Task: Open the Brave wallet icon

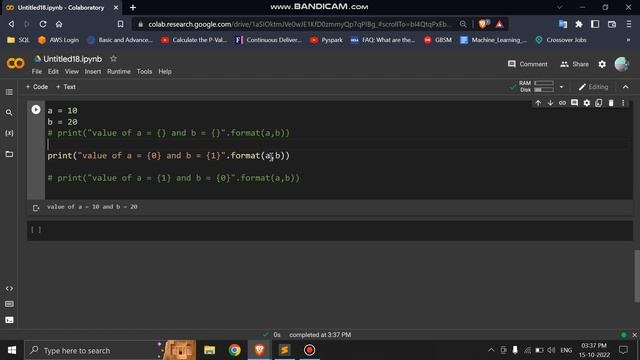Action: pos(612,24)
